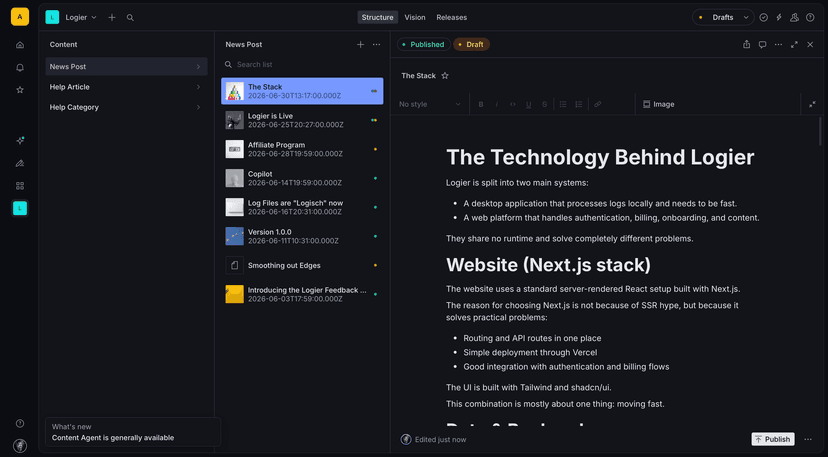Open the home icon in left sidebar
Screen dimensions: 828x457
[x=20, y=45]
